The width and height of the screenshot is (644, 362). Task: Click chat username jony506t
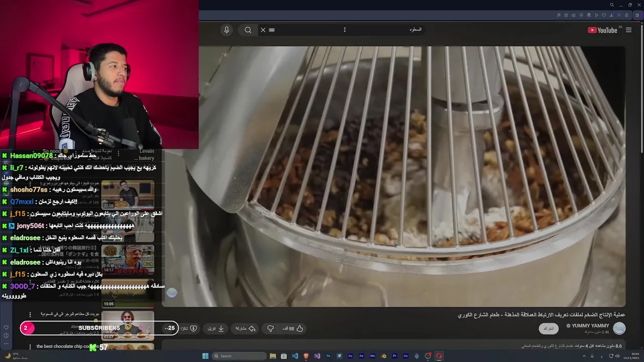30,226
